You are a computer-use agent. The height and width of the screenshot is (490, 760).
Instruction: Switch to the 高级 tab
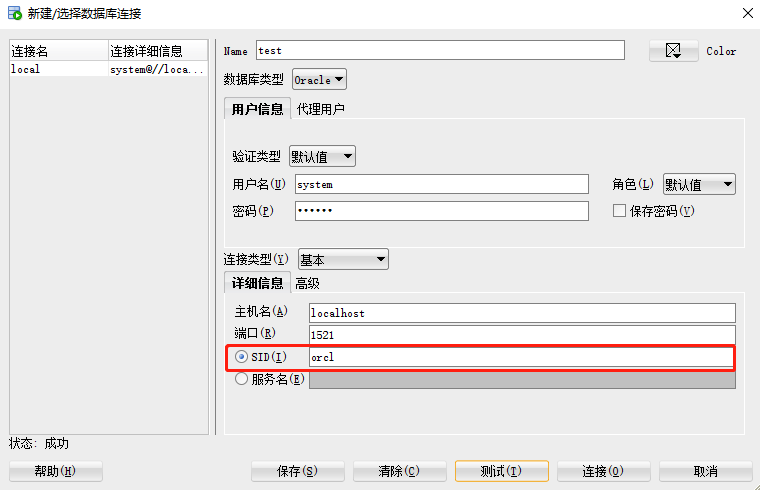(307, 283)
